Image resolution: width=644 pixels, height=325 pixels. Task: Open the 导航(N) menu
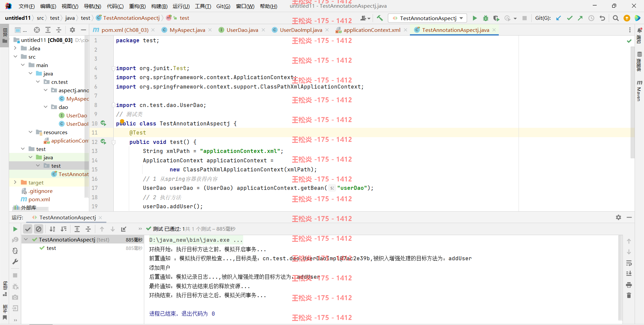[x=92, y=6]
